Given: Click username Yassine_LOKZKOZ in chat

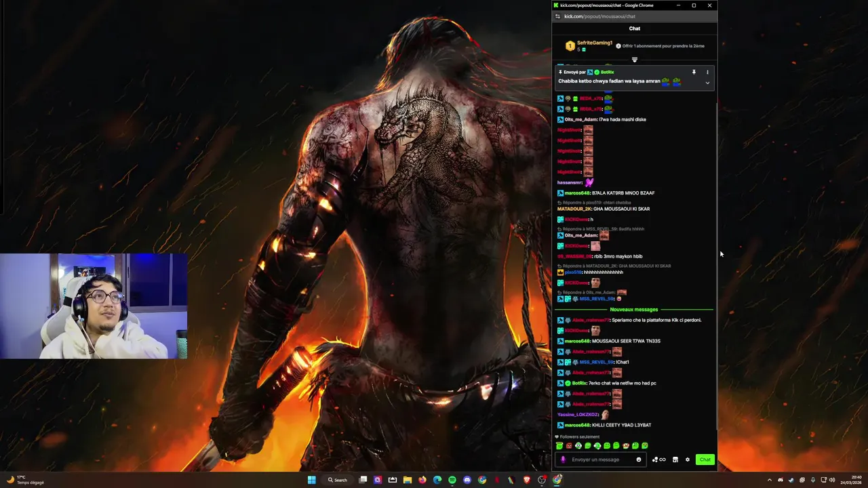Looking at the screenshot, I should (578, 414).
